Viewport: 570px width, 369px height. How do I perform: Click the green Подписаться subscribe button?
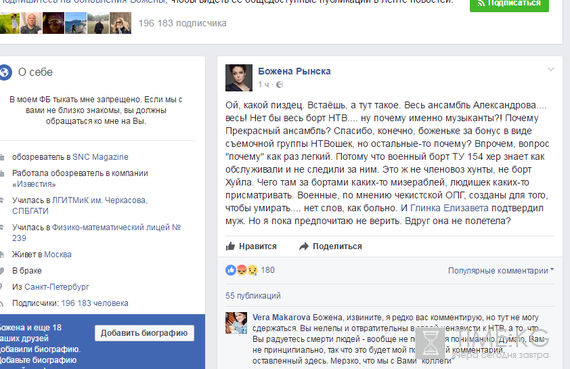[x=509, y=4]
